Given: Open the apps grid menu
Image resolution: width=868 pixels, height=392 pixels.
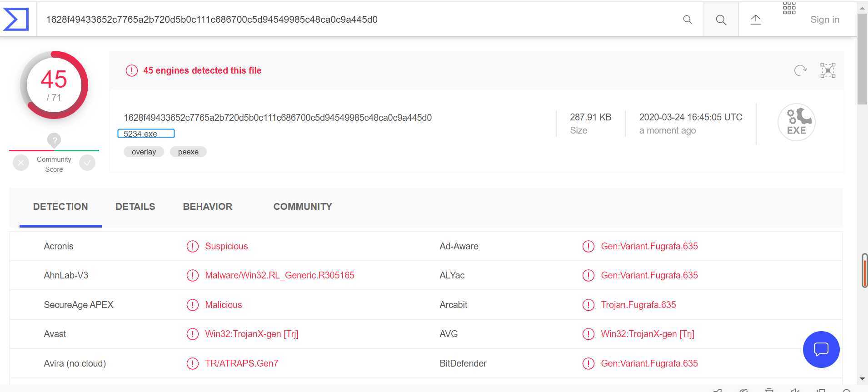Looking at the screenshot, I should tap(789, 8).
